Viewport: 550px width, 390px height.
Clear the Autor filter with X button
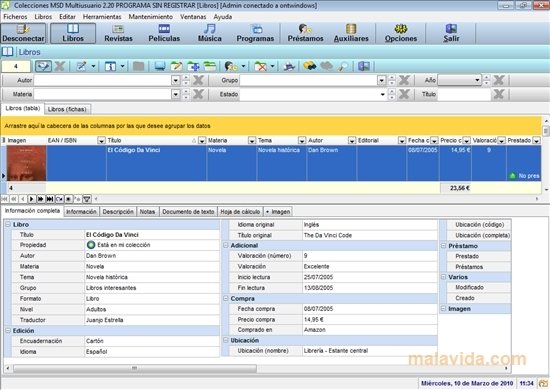198,80
